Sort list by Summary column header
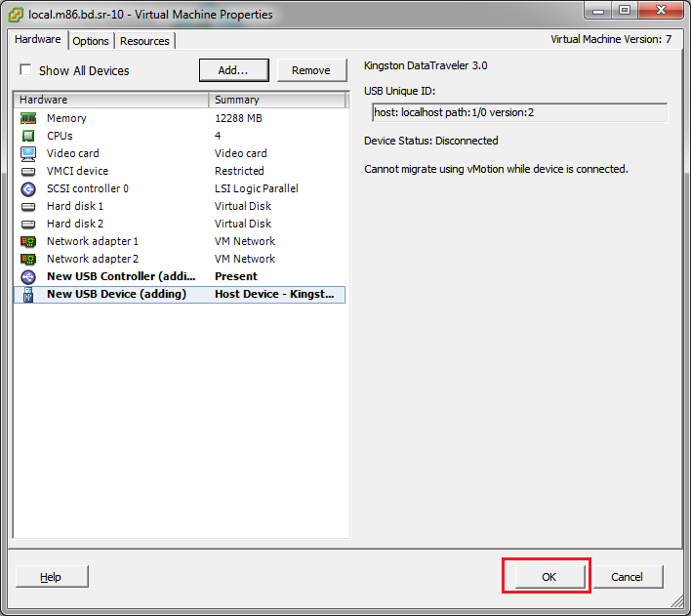The height and width of the screenshot is (616, 691). tap(277, 100)
